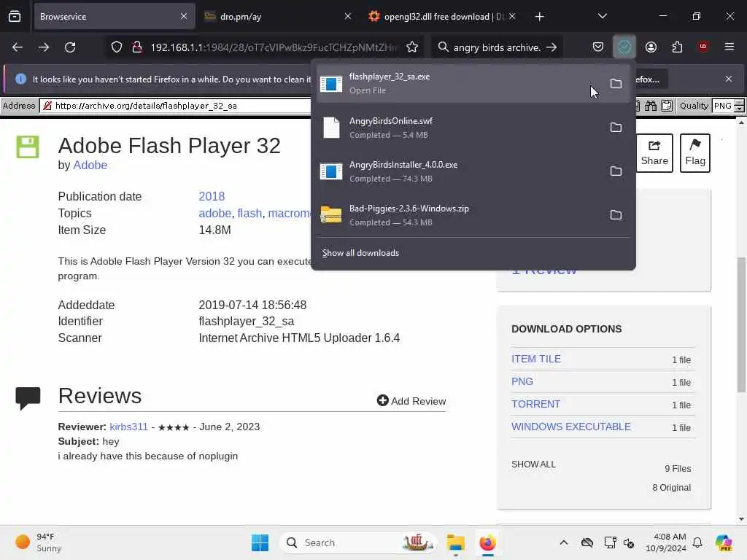The width and height of the screenshot is (747, 560).
Task: Show AngryBirdsOnline.swf in folder
Action: [x=616, y=127]
